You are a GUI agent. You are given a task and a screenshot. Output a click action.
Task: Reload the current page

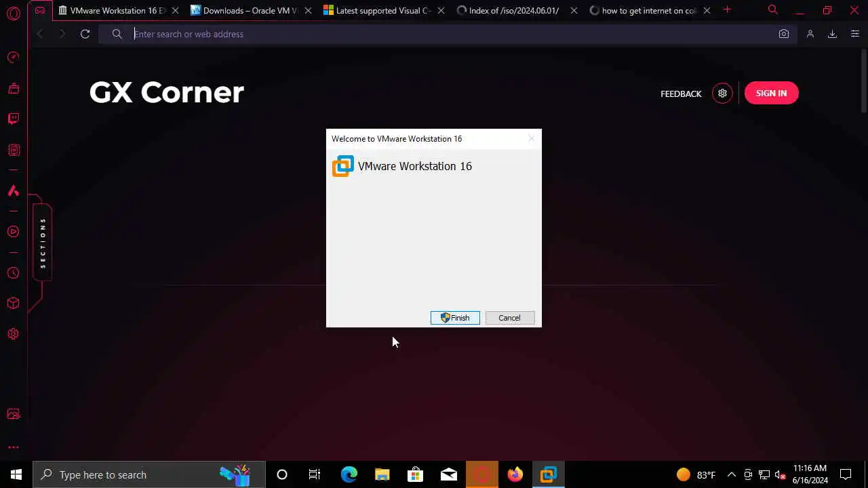pyautogui.click(x=85, y=34)
